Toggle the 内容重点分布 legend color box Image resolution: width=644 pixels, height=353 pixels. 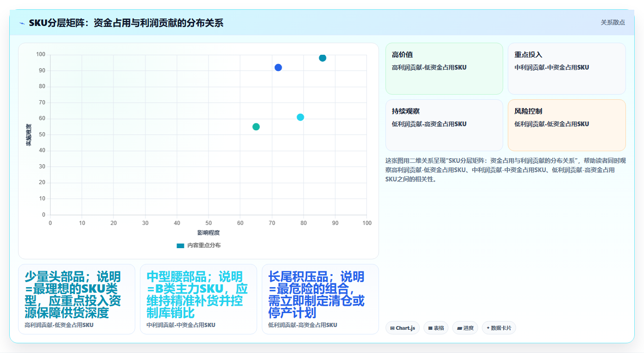coord(180,245)
